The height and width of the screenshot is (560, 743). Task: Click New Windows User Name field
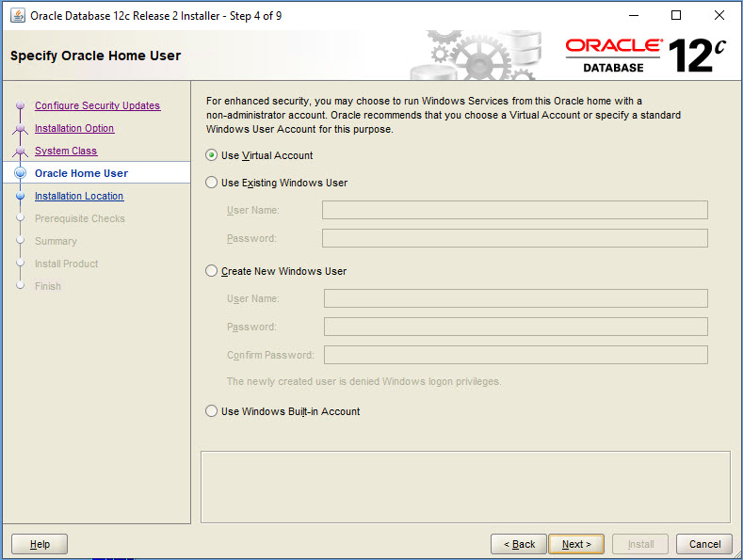(x=516, y=298)
